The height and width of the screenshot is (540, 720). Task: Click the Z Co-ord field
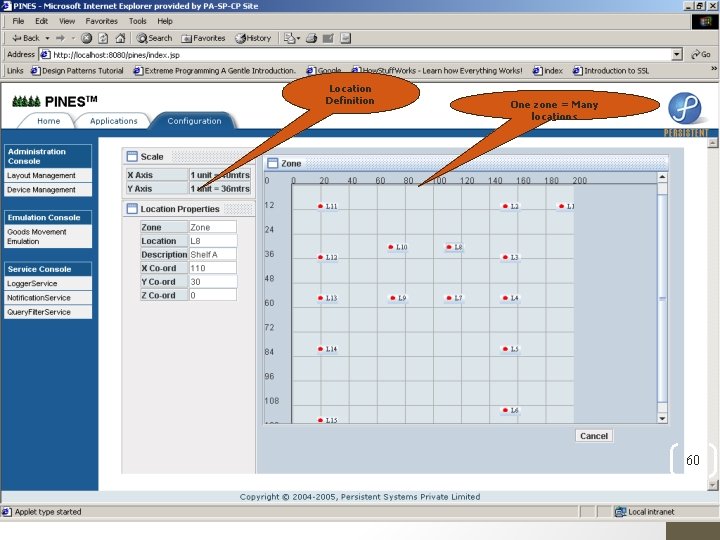(213, 295)
